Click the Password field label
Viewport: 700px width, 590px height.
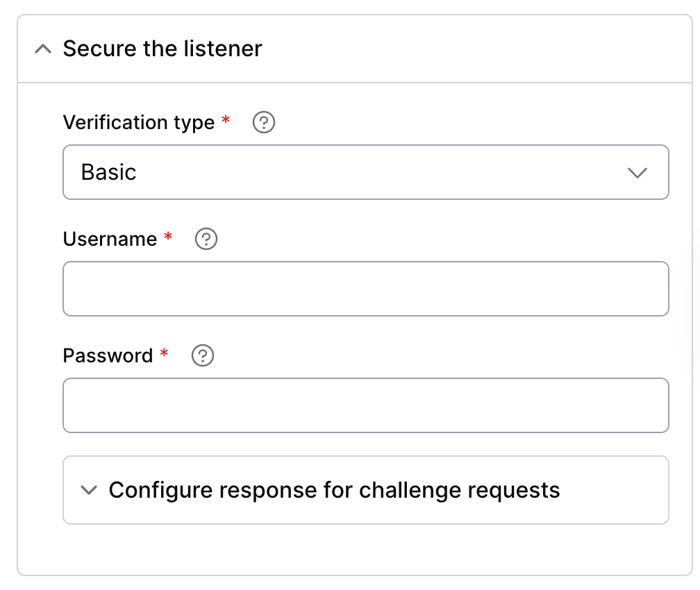click(108, 355)
